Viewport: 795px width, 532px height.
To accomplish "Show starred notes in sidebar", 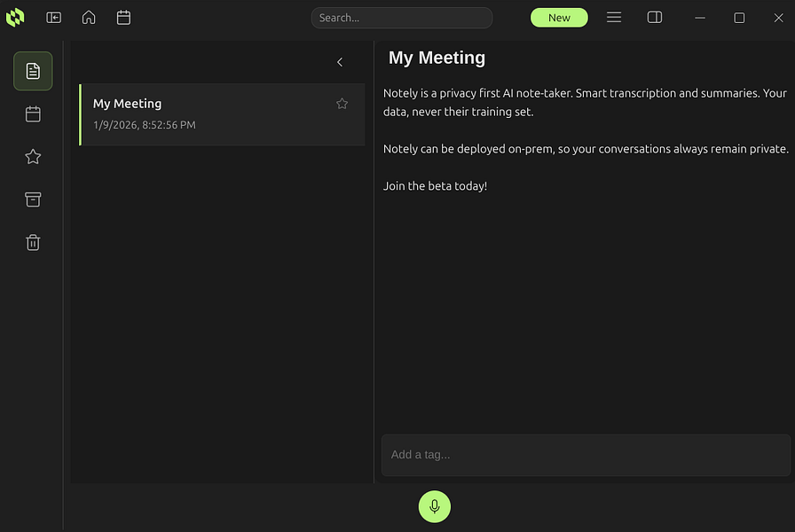I will pyautogui.click(x=33, y=157).
